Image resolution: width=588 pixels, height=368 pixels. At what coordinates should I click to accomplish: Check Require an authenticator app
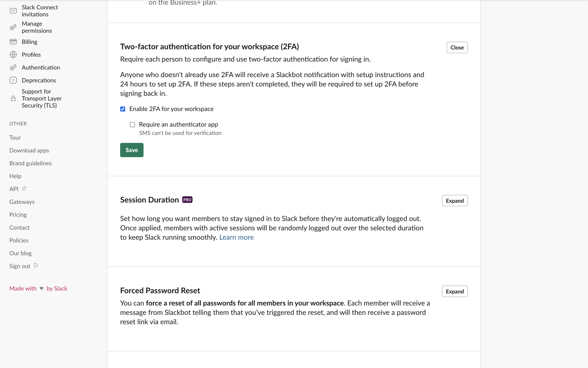click(x=132, y=125)
